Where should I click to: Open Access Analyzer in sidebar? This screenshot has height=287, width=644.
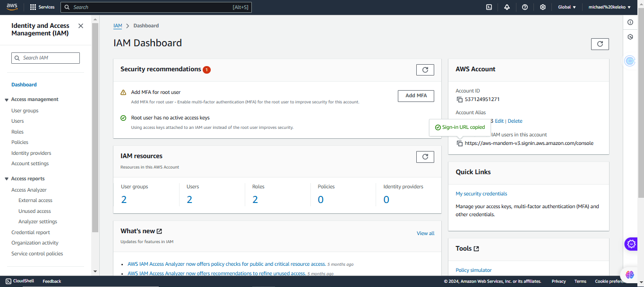29,190
